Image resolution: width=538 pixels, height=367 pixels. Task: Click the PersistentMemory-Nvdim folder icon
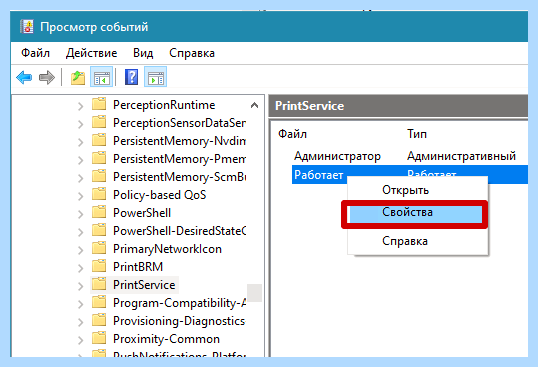(x=99, y=140)
